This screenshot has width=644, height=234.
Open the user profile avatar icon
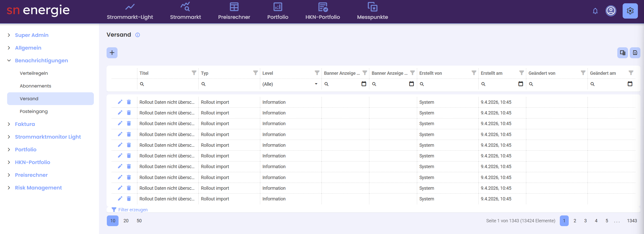[611, 11]
